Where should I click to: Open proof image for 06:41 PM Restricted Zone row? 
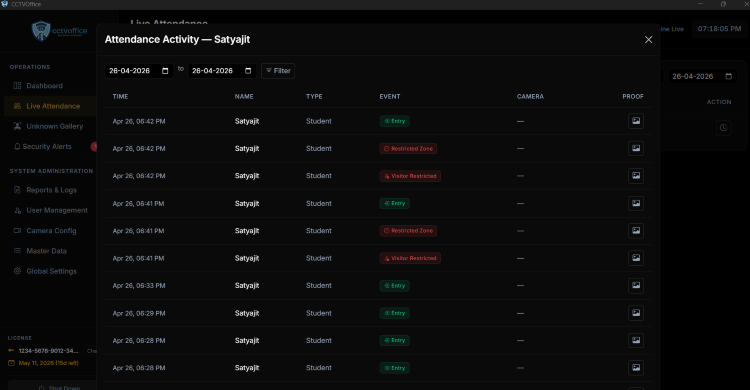click(x=636, y=231)
